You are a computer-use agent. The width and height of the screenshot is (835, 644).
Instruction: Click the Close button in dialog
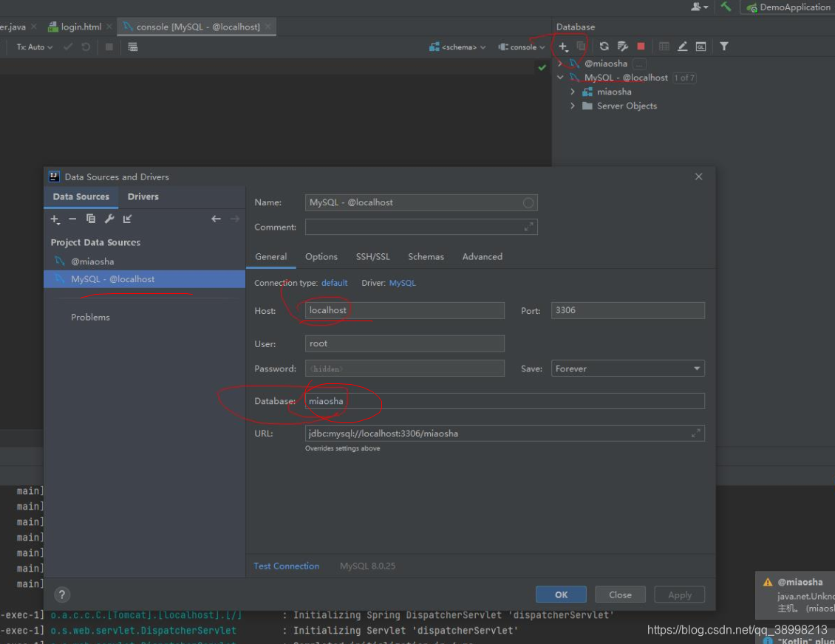click(x=620, y=595)
